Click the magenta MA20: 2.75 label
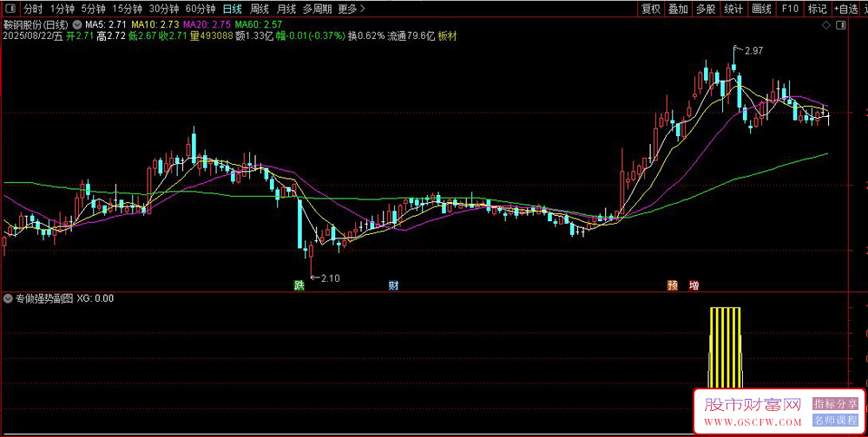This screenshot has height=437, width=868. (206, 25)
